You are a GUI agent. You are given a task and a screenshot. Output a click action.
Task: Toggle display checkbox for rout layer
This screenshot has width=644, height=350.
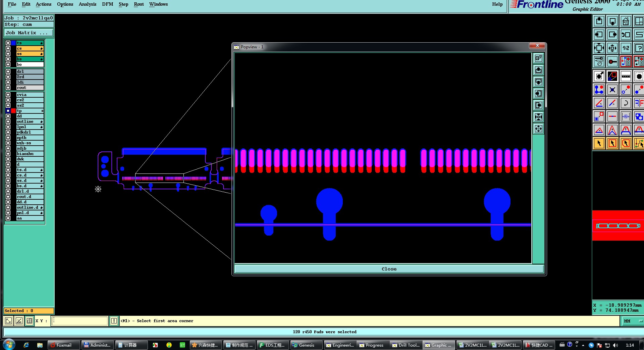[x=8, y=88]
